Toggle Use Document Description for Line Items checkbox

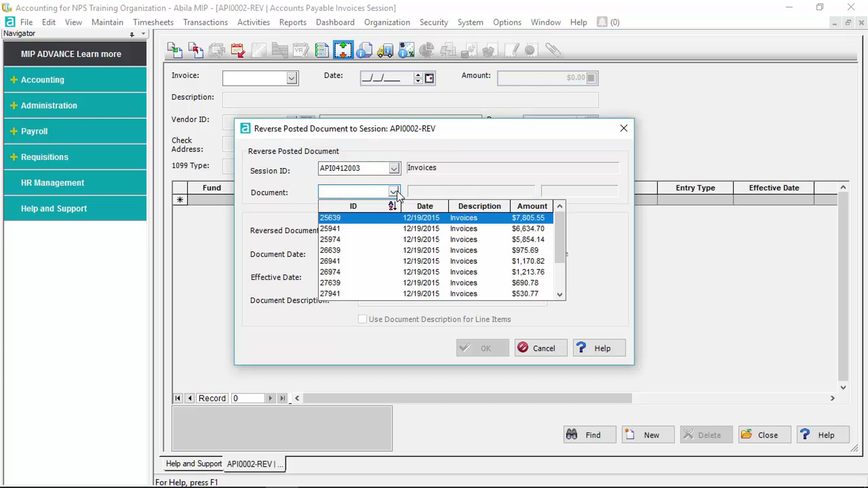click(362, 319)
